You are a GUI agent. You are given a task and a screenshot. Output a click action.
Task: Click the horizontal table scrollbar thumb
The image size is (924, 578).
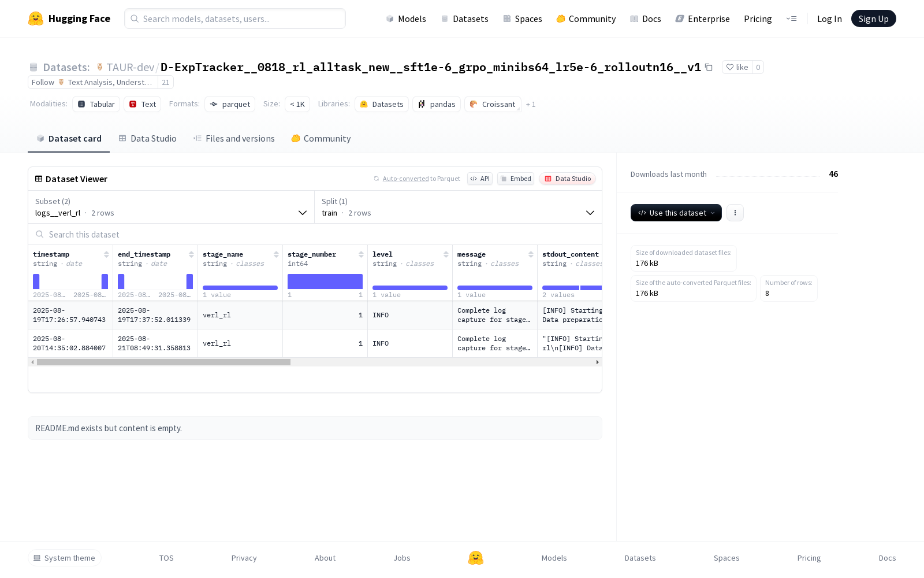(163, 362)
